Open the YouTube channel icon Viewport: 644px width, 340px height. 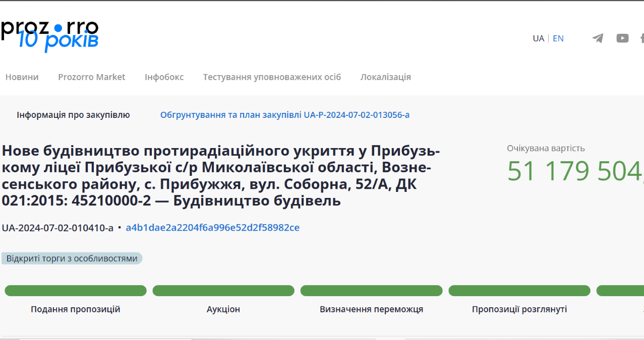[x=622, y=38]
